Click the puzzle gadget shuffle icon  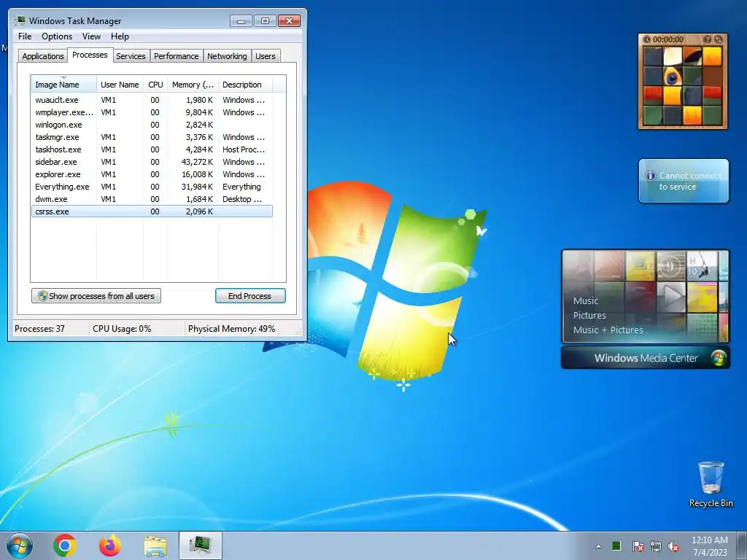[719, 39]
